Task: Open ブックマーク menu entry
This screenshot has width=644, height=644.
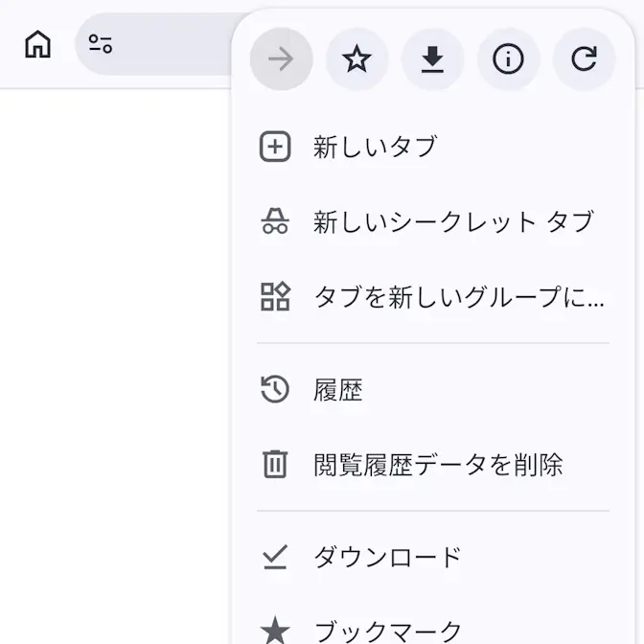Action: [x=433, y=632]
